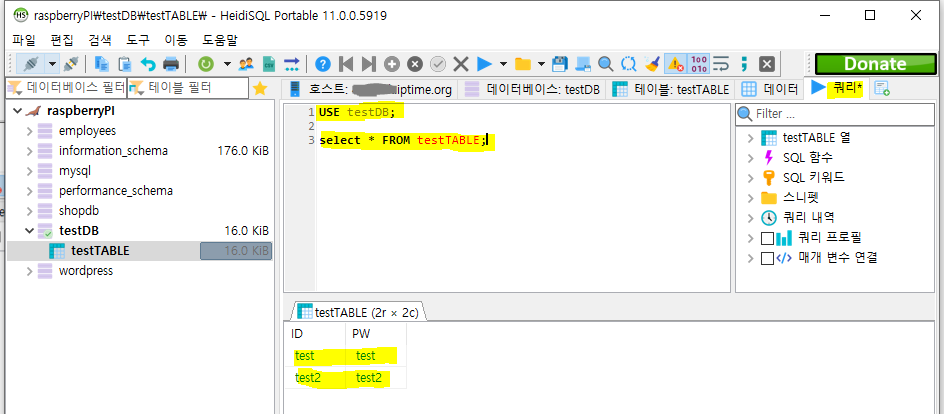Screen dimensions: 944x414
Task: Open the File menu (파일)
Action: click(24, 40)
